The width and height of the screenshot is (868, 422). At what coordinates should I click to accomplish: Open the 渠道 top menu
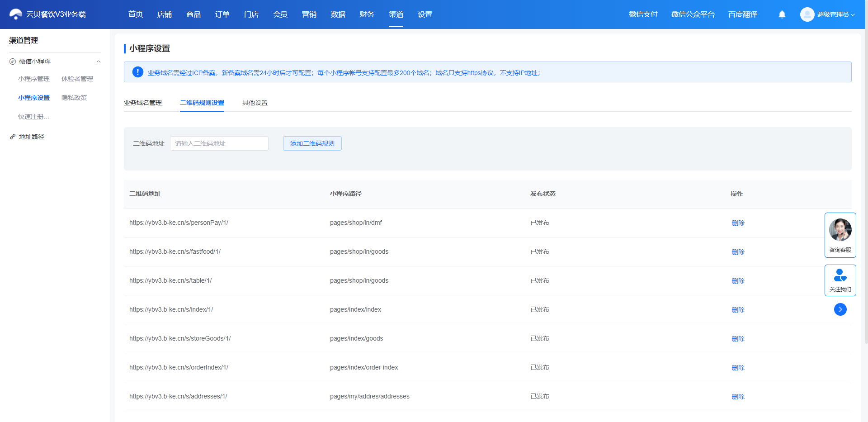(x=396, y=14)
